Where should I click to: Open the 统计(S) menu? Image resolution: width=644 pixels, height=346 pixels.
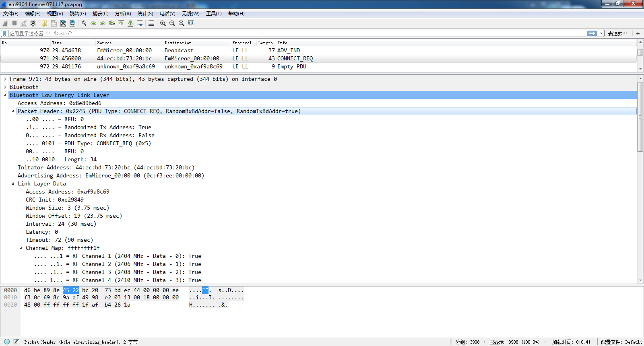(x=145, y=14)
